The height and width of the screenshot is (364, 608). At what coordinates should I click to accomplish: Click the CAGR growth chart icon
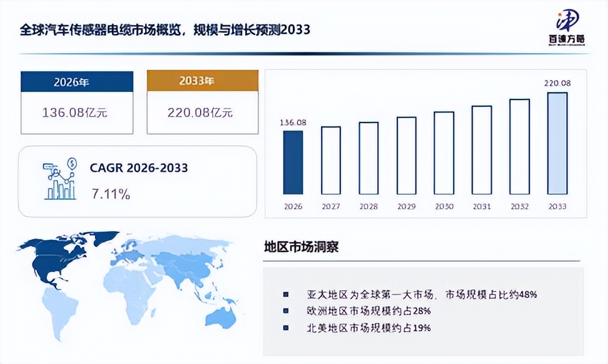pyautogui.click(x=60, y=179)
